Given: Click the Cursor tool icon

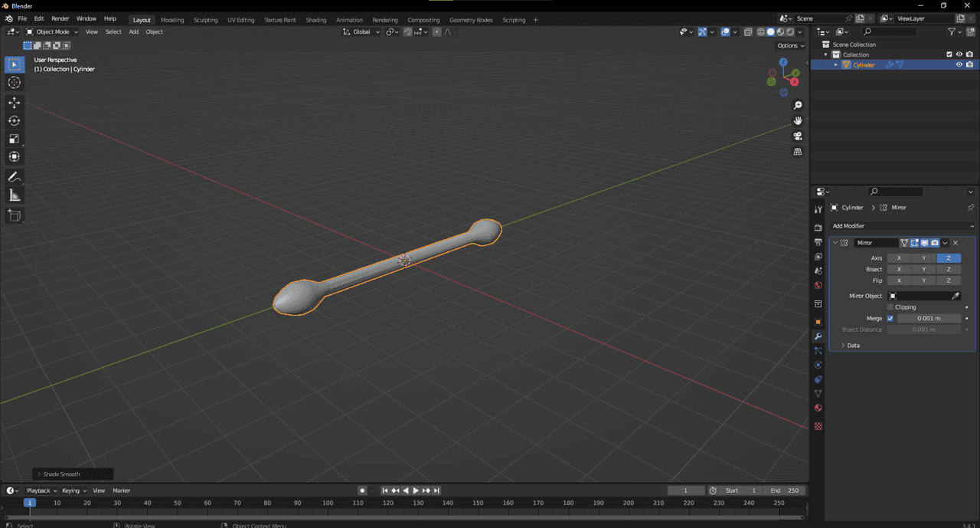Looking at the screenshot, I should 14,83.
